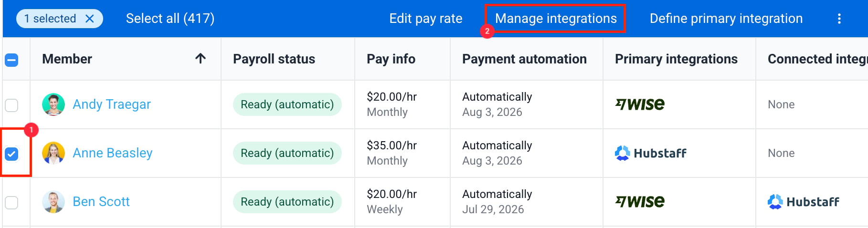868x228 pixels.
Task: Click Anne Beasley's avatar photo
Action: pyautogui.click(x=53, y=153)
